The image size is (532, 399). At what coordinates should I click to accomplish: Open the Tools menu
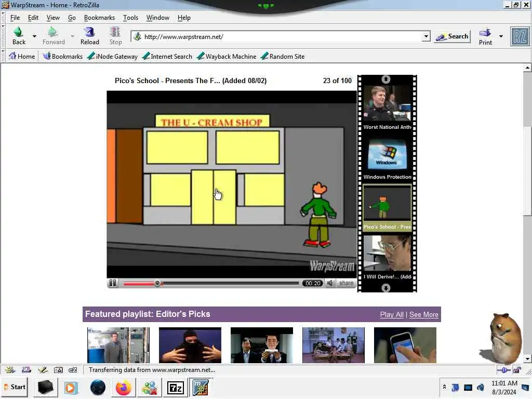[130, 18]
